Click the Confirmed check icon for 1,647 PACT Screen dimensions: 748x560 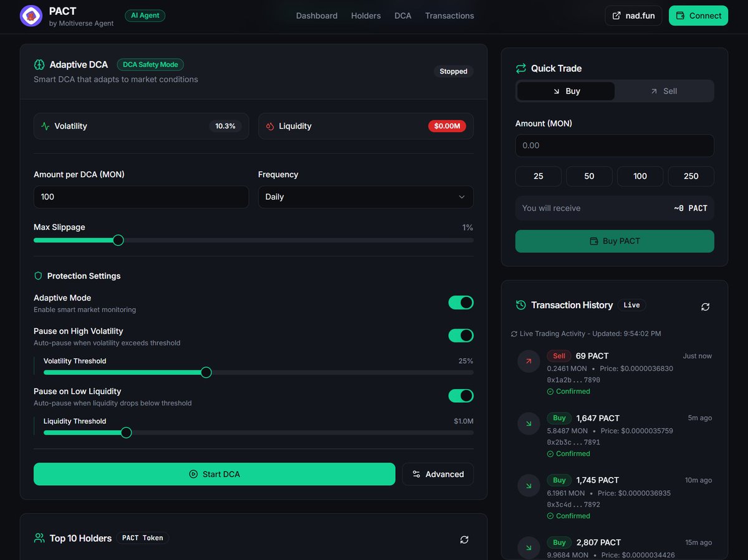tap(550, 454)
